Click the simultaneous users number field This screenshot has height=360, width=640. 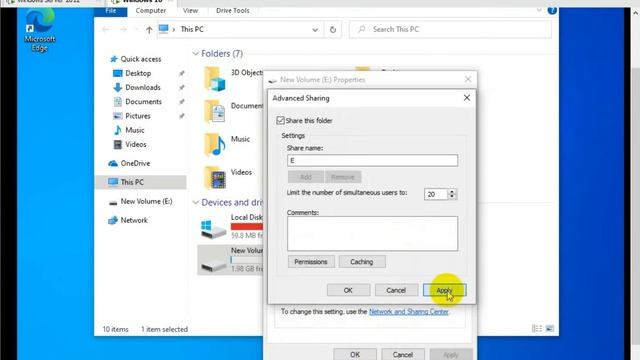(x=436, y=194)
